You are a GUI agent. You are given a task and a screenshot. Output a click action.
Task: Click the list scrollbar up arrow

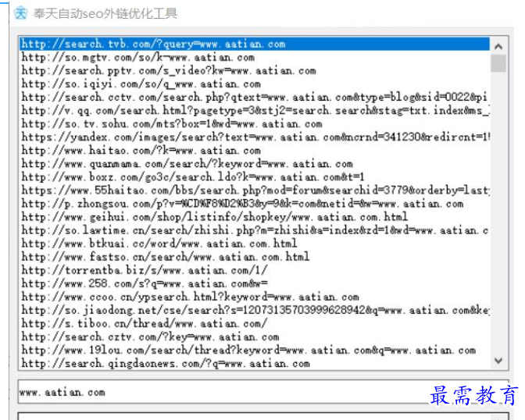click(498, 47)
